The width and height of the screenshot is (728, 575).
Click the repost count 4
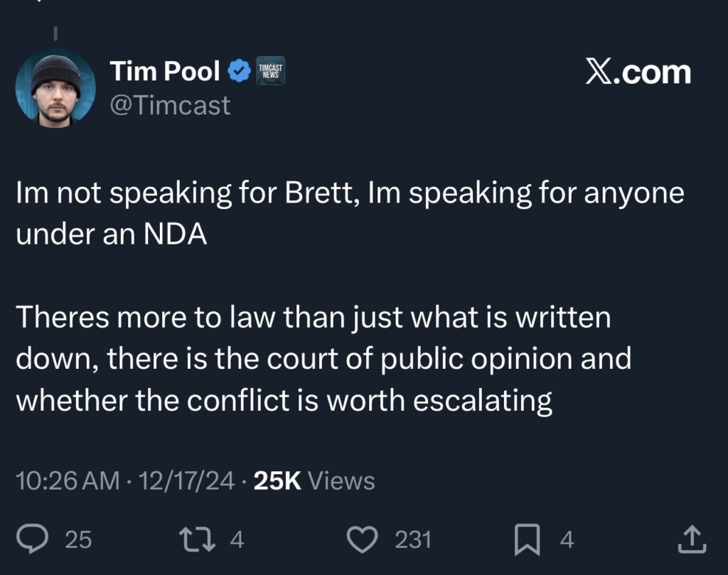click(237, 540)
